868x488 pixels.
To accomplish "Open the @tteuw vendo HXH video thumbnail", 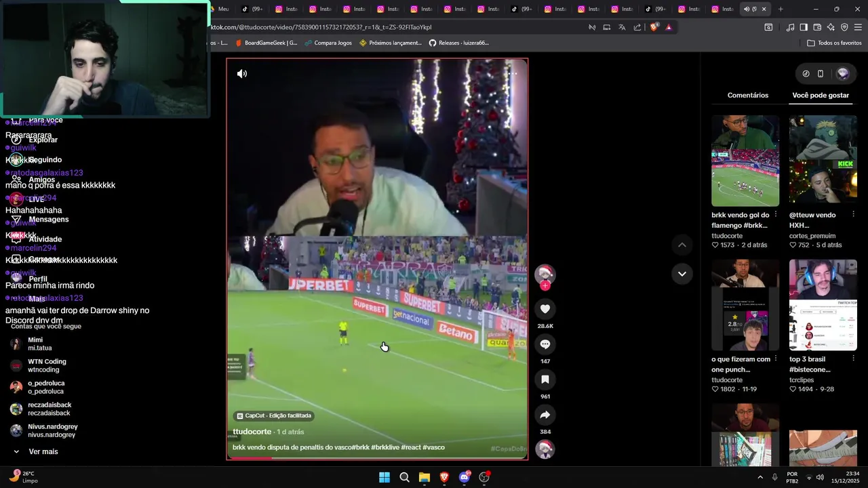I will click(x=823, y=161).
